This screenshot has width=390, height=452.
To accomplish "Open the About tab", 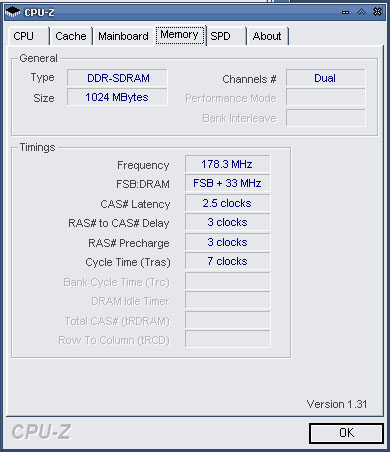I will [267, 36].
